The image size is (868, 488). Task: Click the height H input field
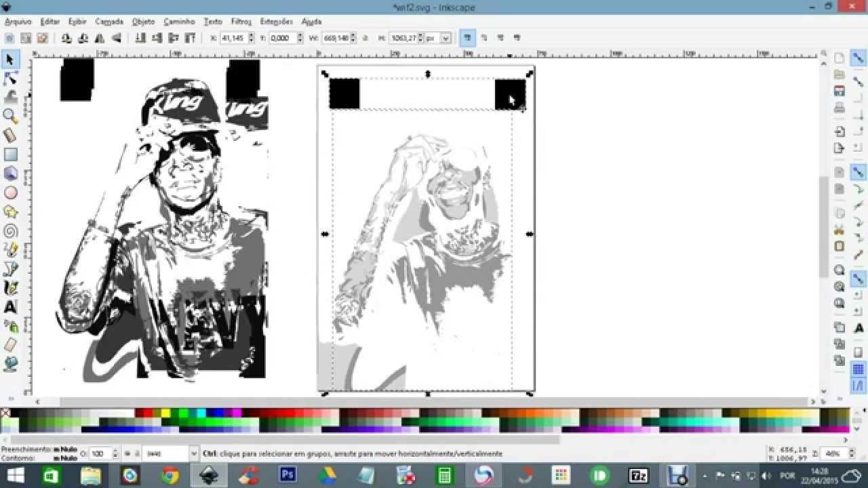[403, 39]
